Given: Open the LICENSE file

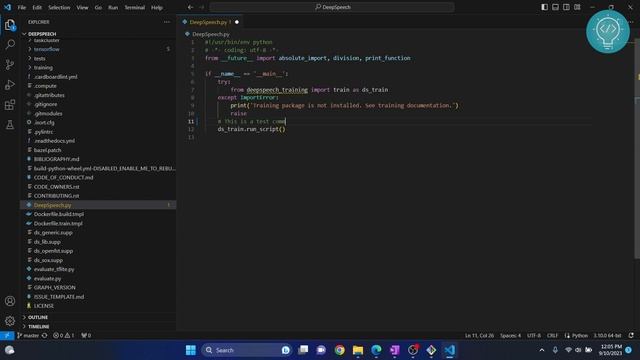Looking at the screenshot, I should (44, 306).
